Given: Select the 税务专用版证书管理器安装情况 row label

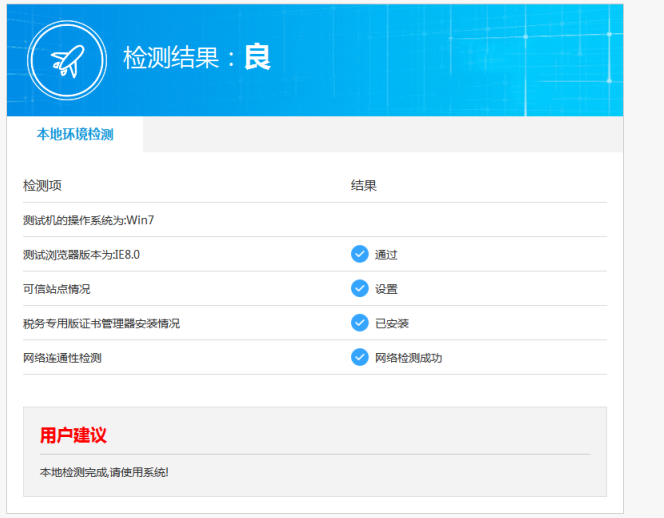Looking at the screenshot, I should point(101,324).
